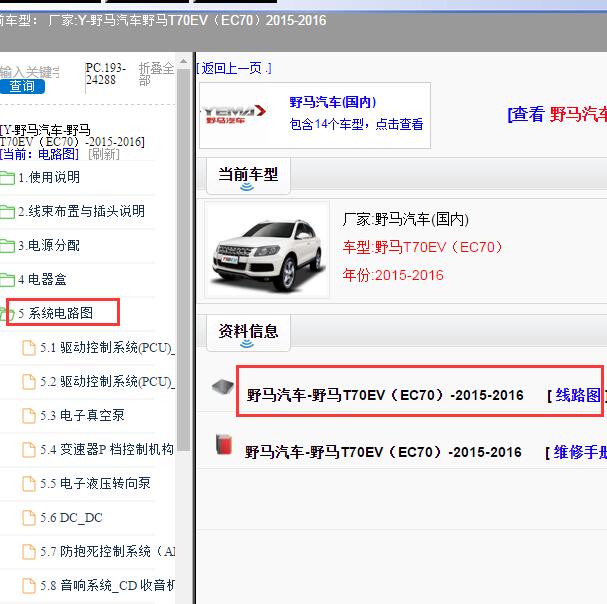The height and width of the screenshot is (604, 607).
Task: Click page icon for 5.5 电子液压转向泵
Action: click(x=29, y=484)
